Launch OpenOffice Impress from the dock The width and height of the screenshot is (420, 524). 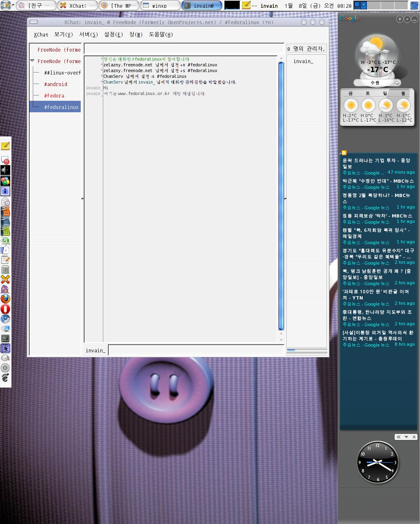[x=5, y=211]
